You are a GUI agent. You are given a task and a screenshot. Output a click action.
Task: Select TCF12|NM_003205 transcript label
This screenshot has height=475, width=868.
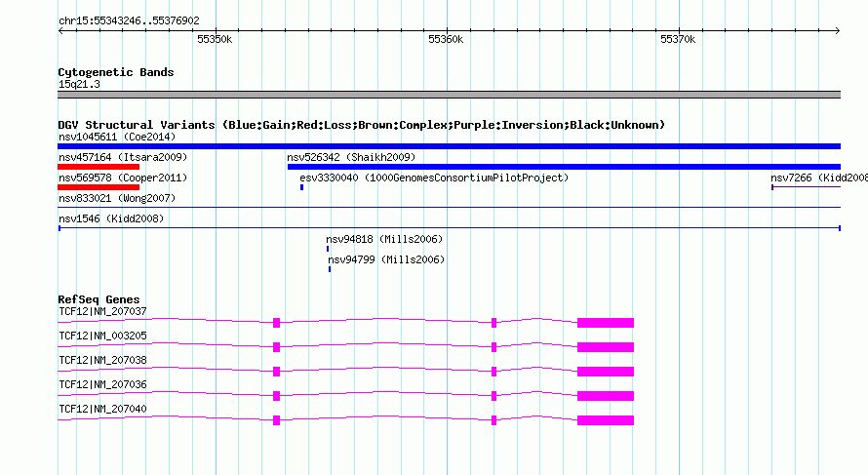(102, 336)
